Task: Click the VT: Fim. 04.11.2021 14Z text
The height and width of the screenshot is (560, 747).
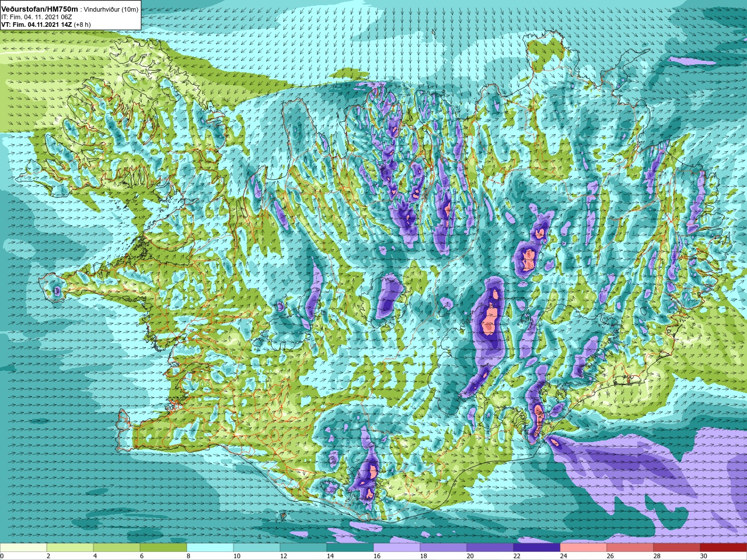Action: [36, 24]
